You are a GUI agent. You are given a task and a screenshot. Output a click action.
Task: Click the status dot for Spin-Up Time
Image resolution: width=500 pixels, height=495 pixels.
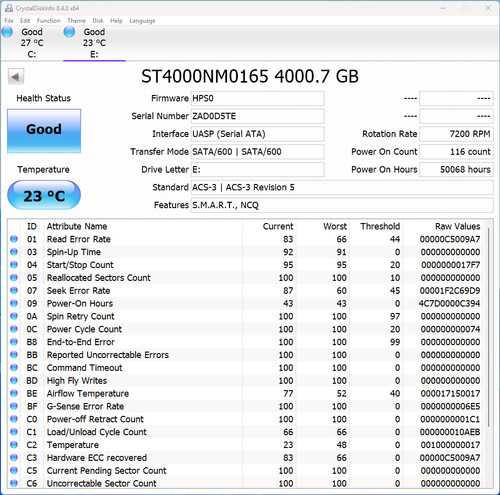pos(14,252)
